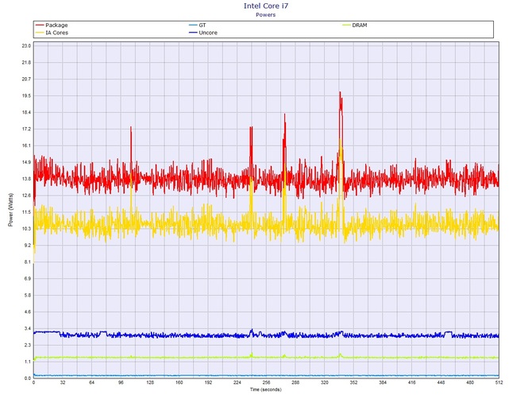
Task: Click the 19.5 y-axis value
Action: point(26,95)
